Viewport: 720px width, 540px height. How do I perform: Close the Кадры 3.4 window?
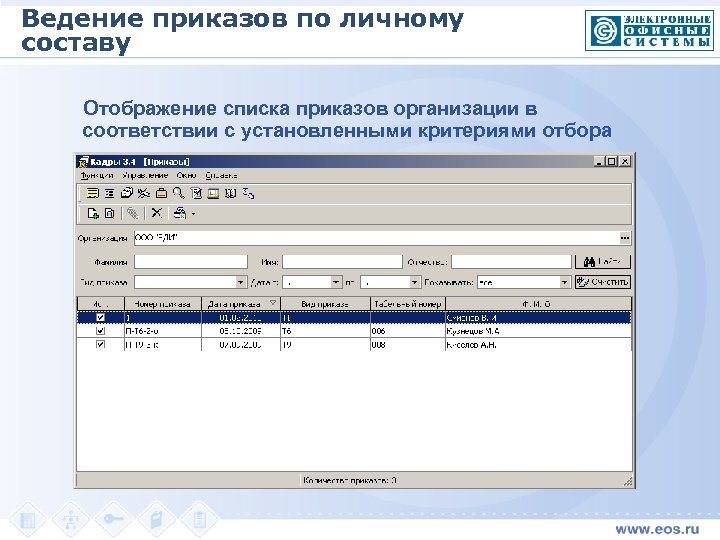tap(624, 161)
